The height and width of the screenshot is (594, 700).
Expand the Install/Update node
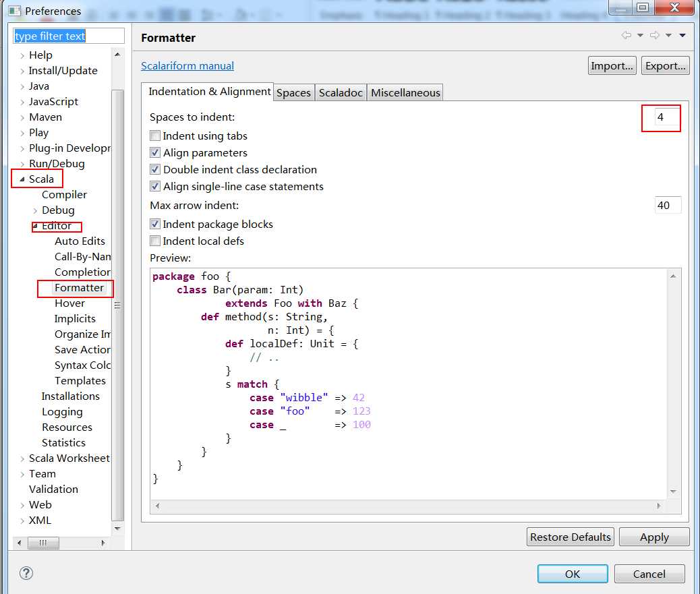22,71
